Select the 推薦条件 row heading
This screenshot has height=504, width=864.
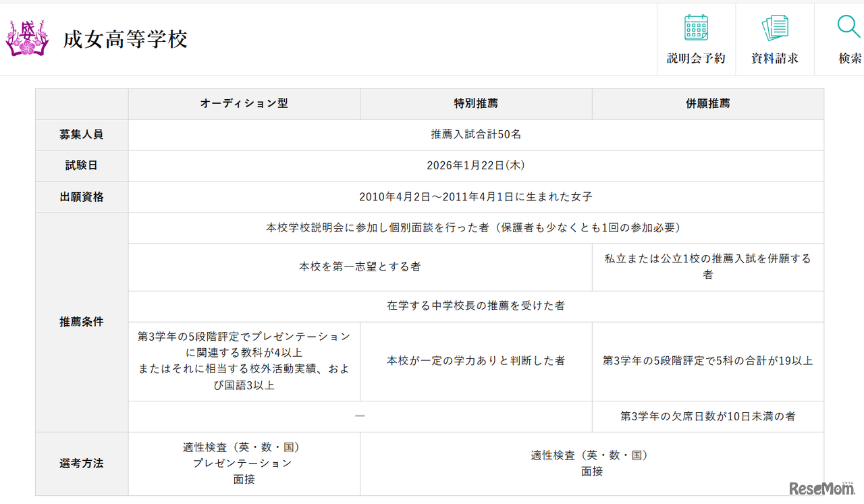(x=82, y=322)
